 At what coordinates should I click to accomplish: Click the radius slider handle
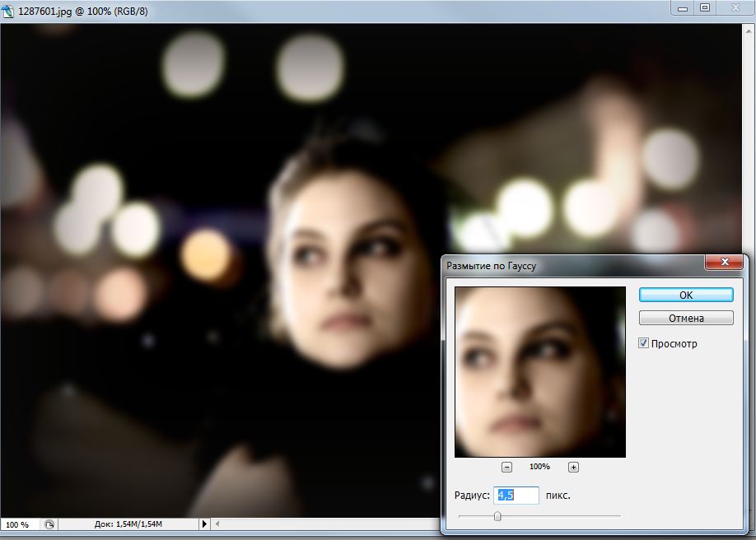(x=497, y=516)
